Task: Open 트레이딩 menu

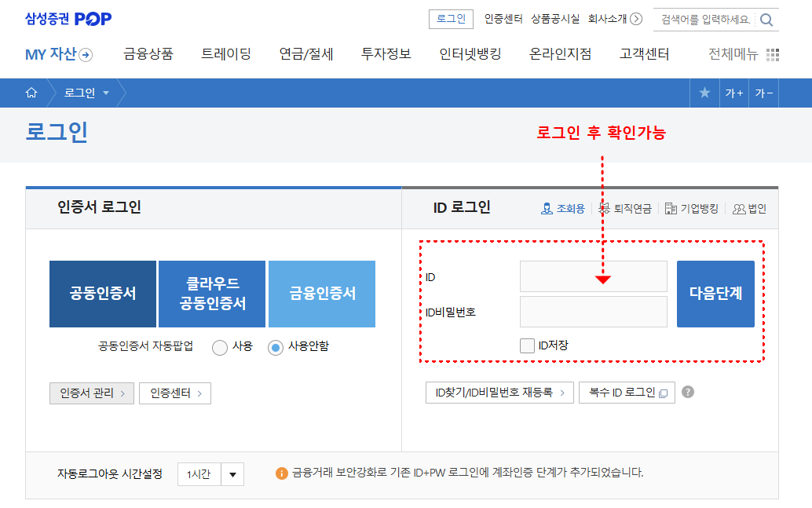Action: click(x=226, y=54)
